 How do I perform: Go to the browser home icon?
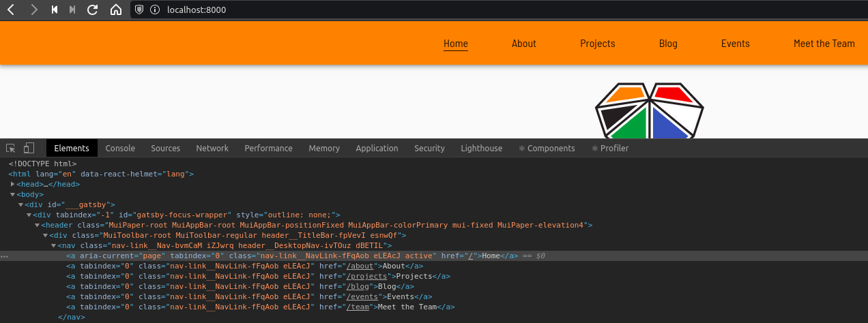(116, 10)
